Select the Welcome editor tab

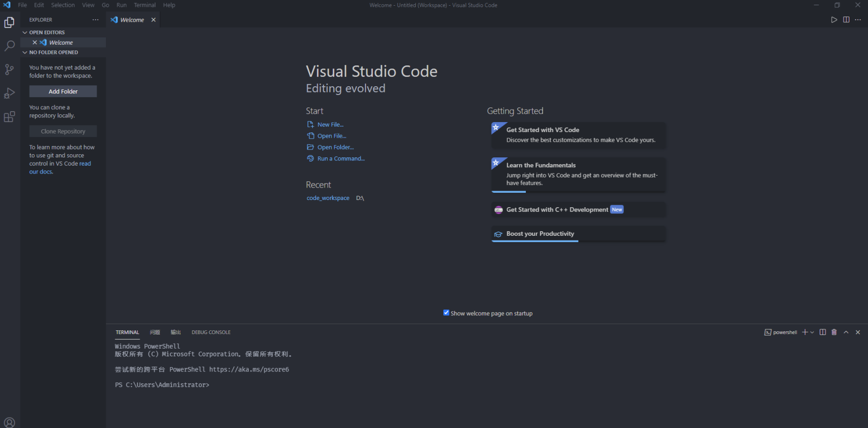(x=132, y=20)
